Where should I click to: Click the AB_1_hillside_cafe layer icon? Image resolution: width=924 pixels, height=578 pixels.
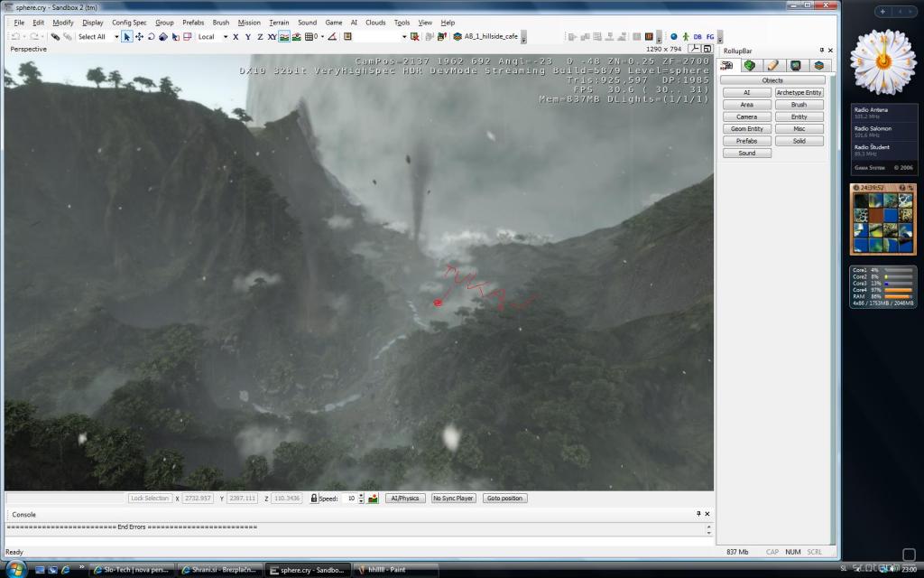(x=457, y=36)
